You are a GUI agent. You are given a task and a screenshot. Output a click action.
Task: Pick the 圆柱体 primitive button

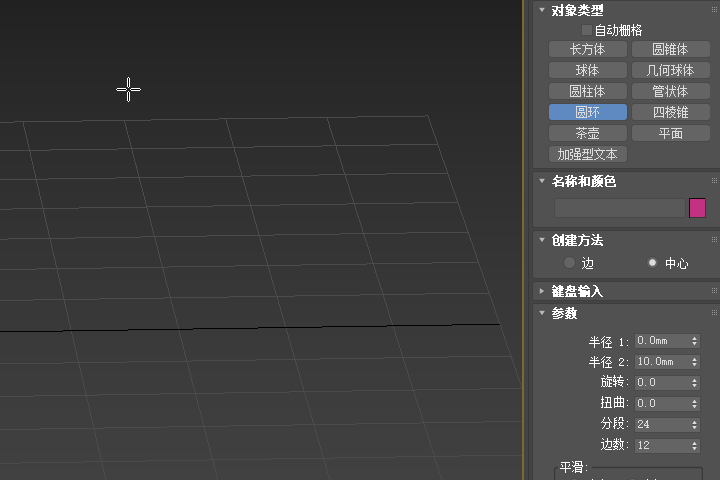tap(588, 91)
